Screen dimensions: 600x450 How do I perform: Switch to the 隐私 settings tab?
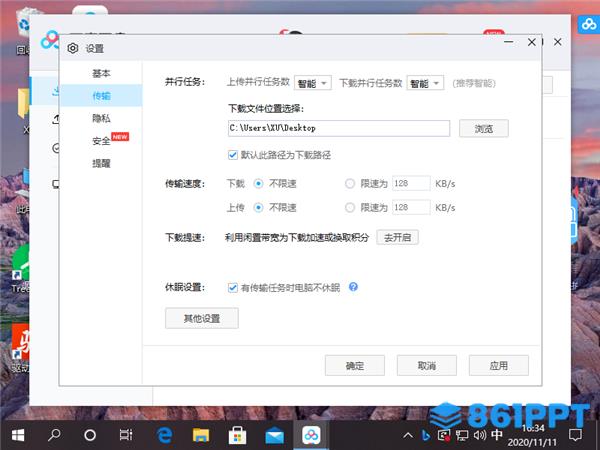pyautogui.click(x=101, y=118)
